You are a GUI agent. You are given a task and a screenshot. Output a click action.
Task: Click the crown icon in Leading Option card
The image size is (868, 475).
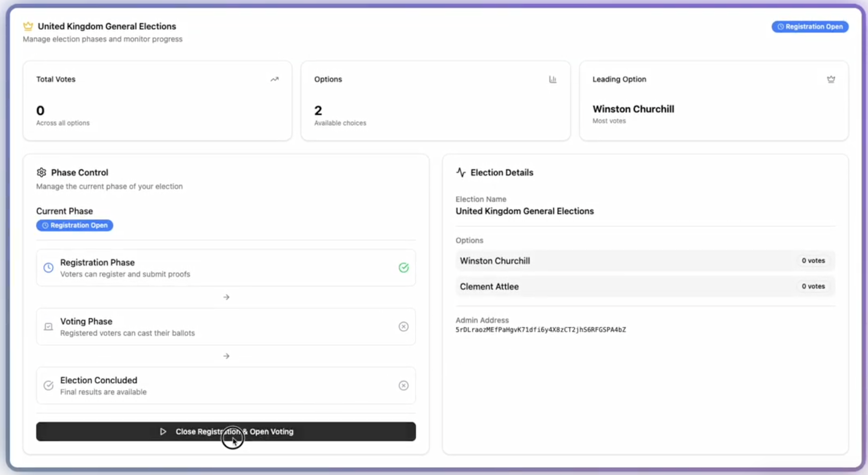click(x=831, y=79)
